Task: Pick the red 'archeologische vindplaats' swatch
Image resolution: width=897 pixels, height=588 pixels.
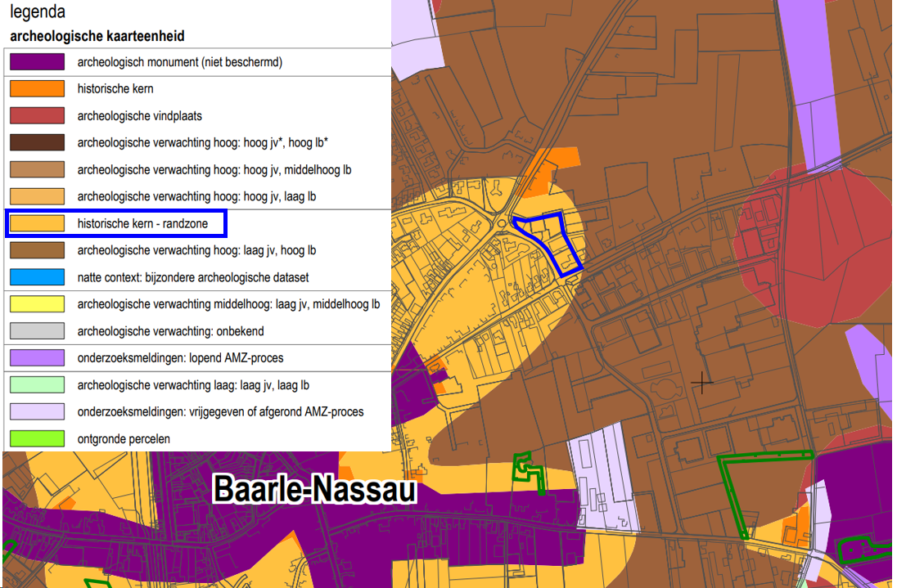Action: pos(37,115)
